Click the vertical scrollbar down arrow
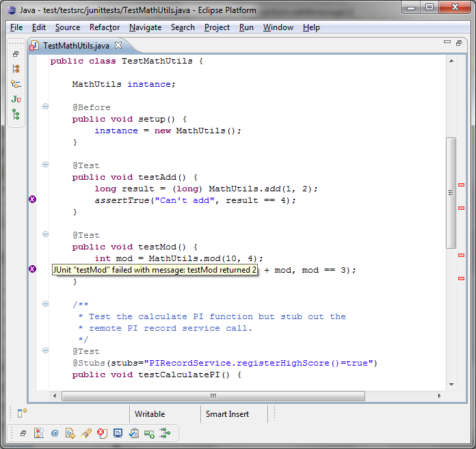This screenshot has height=449, width=476. (x=451, y=384)
